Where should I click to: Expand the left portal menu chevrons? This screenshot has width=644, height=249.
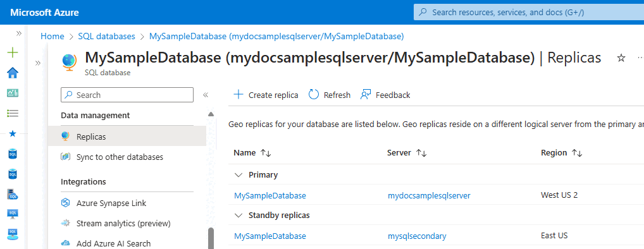pyautogui.click(x=18, y=33)
